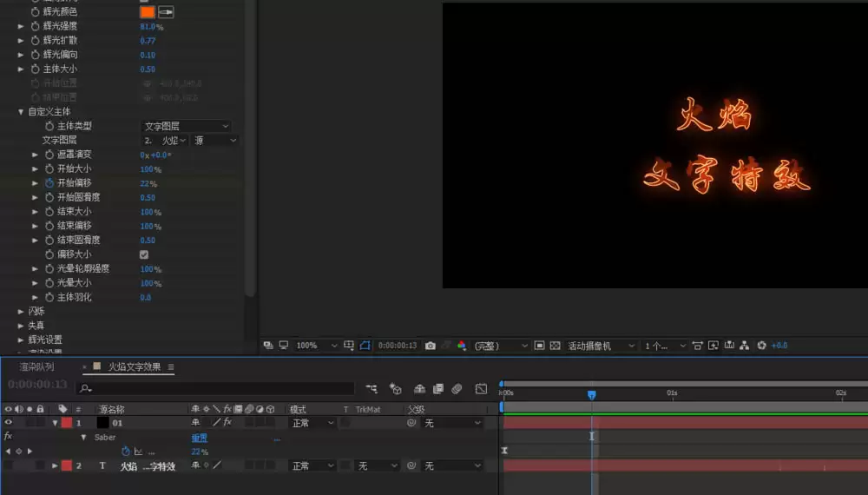868x495 pixels.
Task: Hide layer 01 using its eye icon
Action: pos(8,422)
